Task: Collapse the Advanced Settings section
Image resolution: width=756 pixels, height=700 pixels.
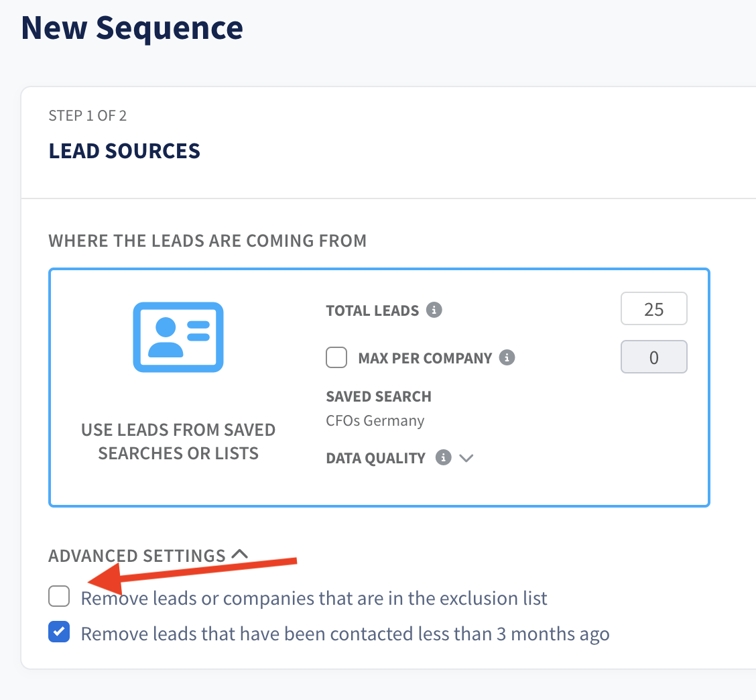Action: [x=240, y=554]
